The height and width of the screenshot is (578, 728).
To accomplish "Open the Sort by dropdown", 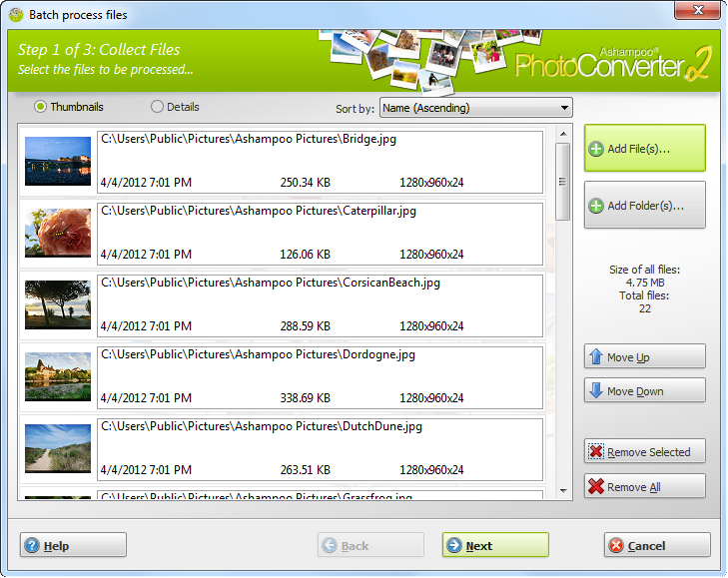I will coord(475,108).
